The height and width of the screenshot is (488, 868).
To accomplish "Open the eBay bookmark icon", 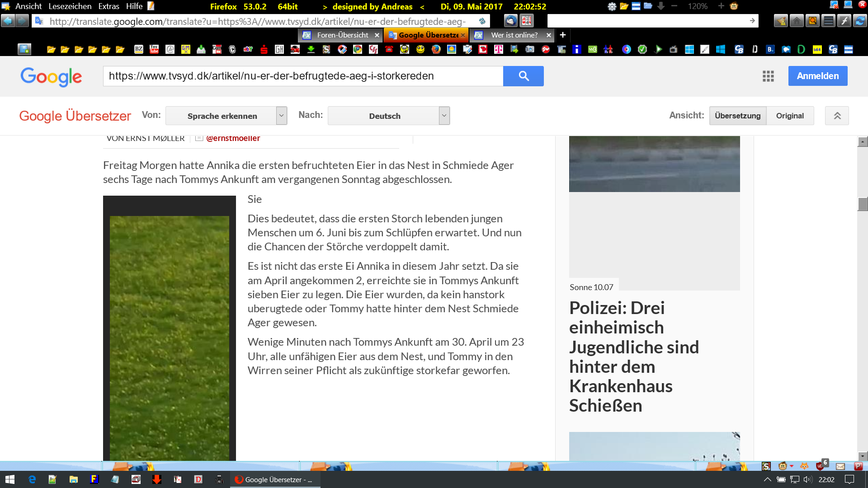I will [x=248, y=49].
